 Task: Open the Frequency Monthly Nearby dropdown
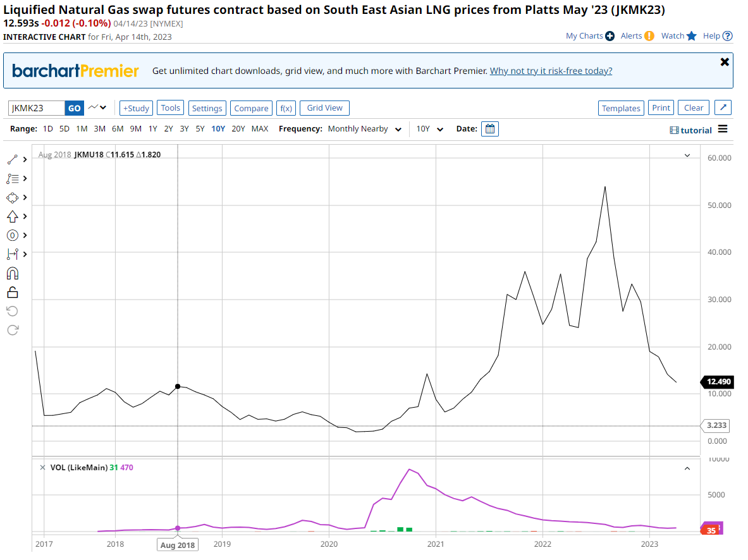[365, 129]
